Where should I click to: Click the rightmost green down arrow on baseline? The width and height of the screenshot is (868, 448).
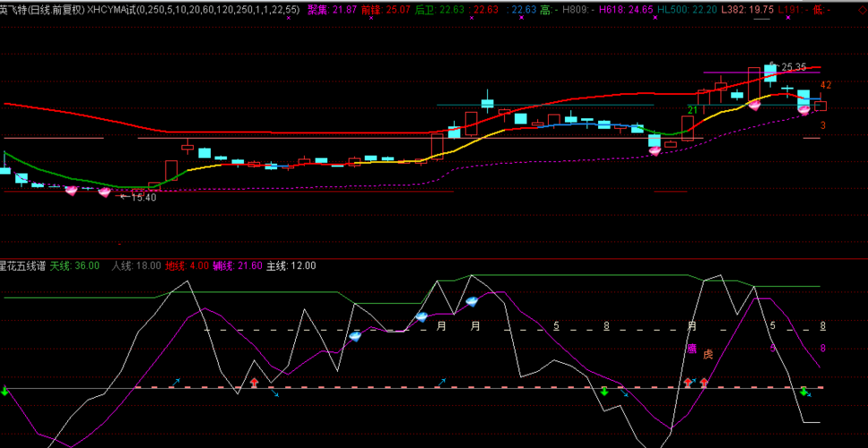click(x=803, y=391)
